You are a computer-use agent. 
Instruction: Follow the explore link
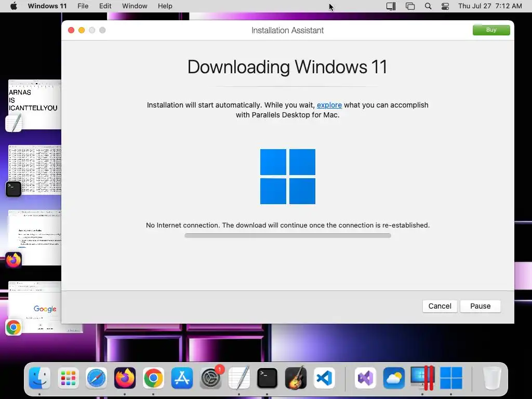[329, 105]
